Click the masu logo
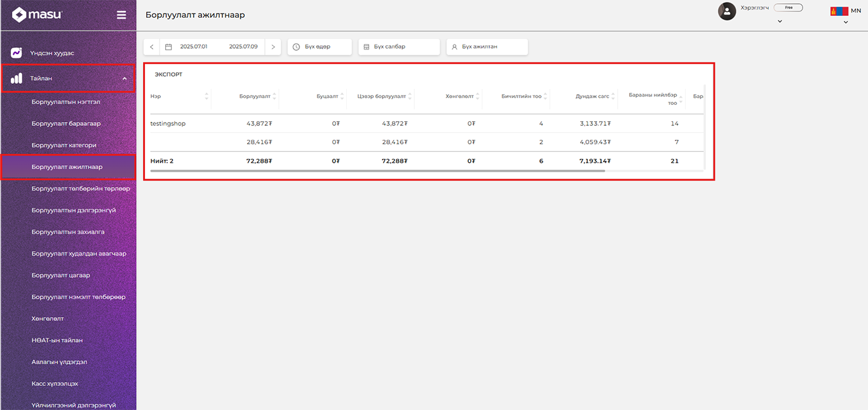Viewport: 868px width, 410px height. [x=37, y=15]
